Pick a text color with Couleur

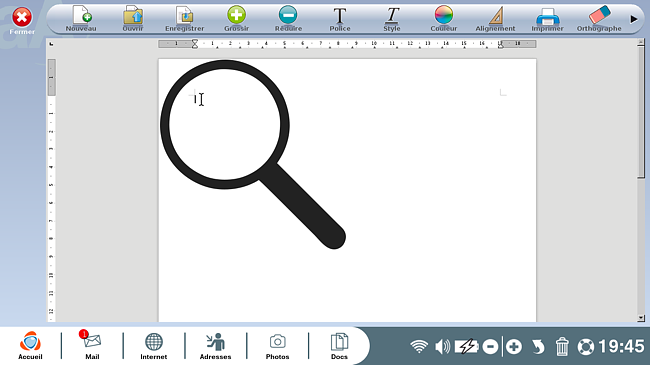(x=444, y=19)
